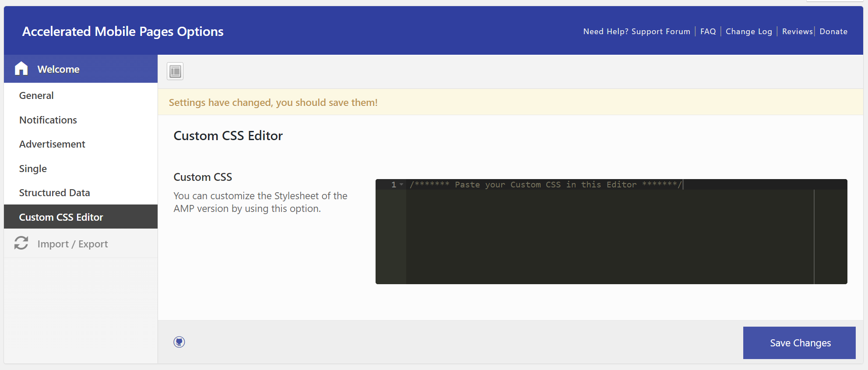Screen dimensions: 868x370
Task: Click the refresh icon beside Import / Export
Action: point(21,243)
